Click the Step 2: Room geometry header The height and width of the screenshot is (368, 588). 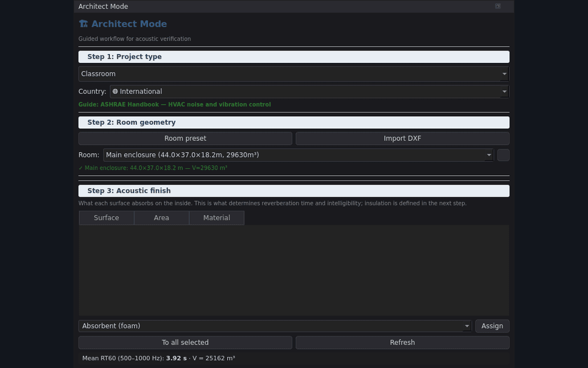(294, 123)
